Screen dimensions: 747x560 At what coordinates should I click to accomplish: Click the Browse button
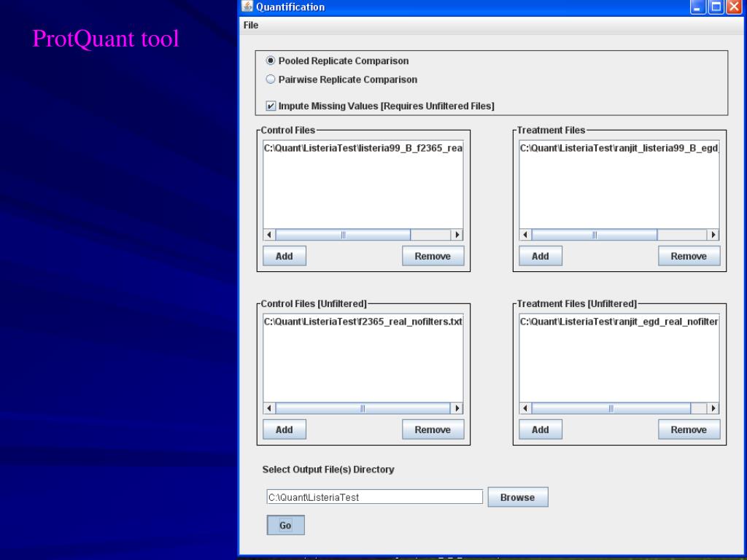pos(518,497)
